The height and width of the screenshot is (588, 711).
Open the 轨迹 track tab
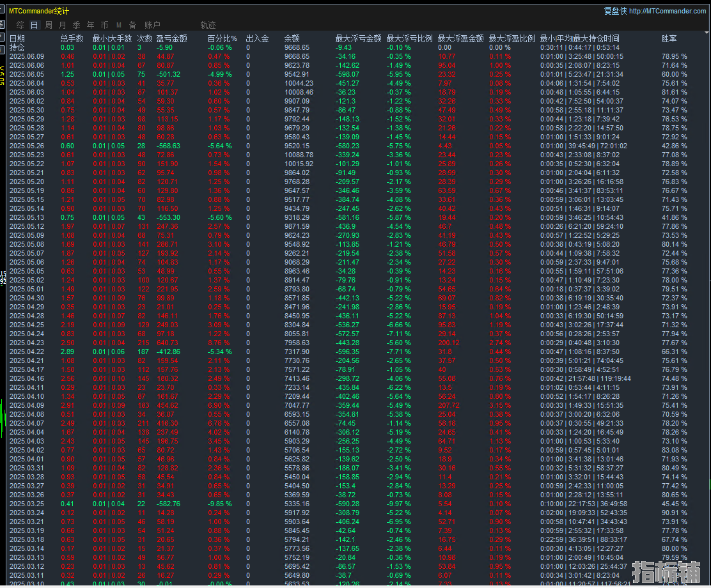208,25
